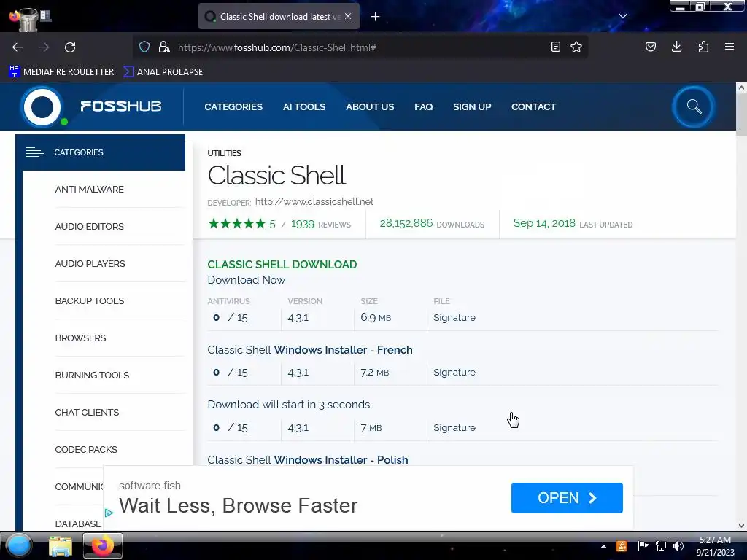This screenshot has width=747, height=560.
Task: Click Signature in the 7.2 MB row
Action: 454,373
